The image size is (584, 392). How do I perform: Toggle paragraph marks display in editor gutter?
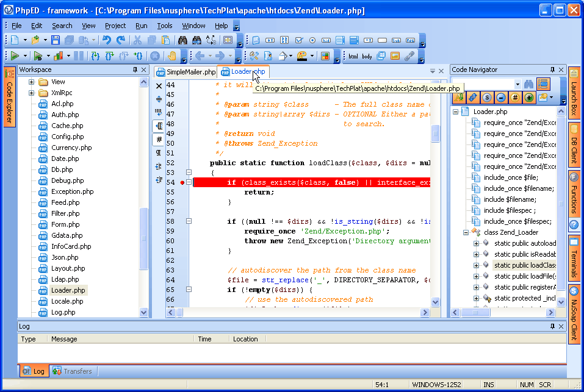coord(159,153)
